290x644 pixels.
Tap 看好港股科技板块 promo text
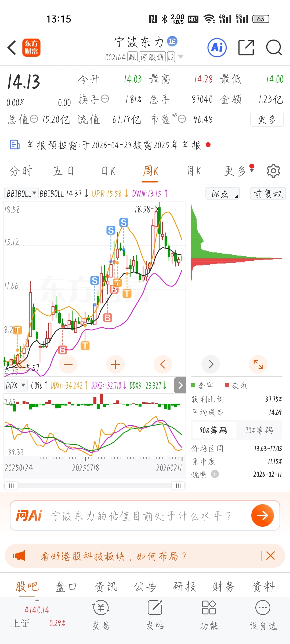[x=113, y=556]
